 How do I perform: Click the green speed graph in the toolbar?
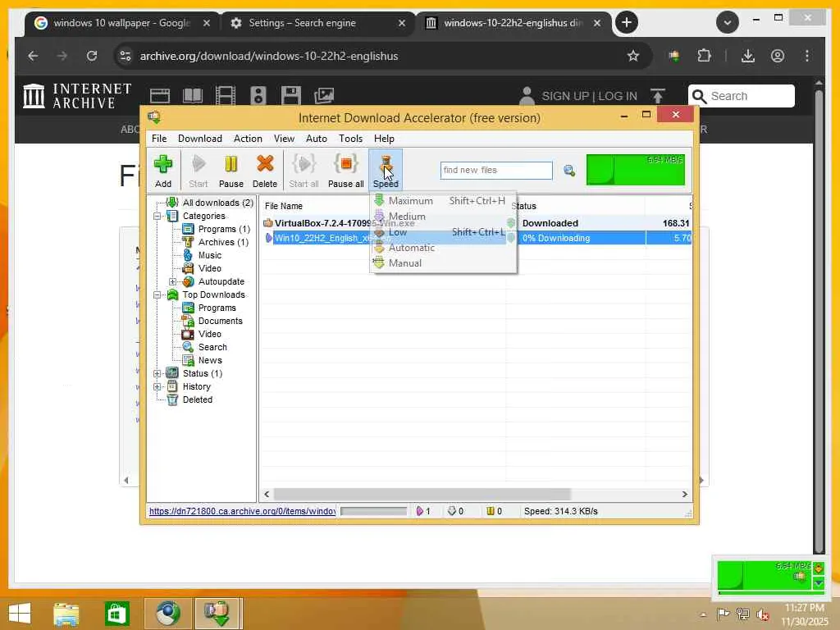(636, 170)
